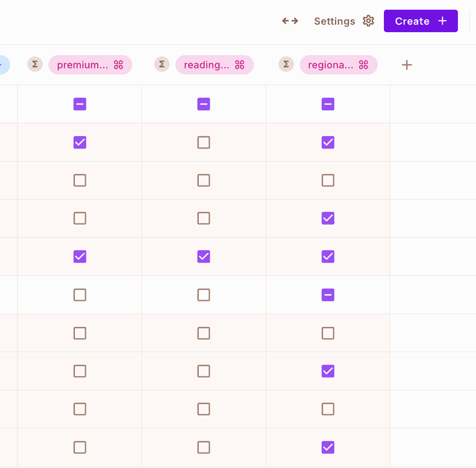Open the premium… column header pill
The width and height of the screenshot is (476, 468).
click(90, 65)
